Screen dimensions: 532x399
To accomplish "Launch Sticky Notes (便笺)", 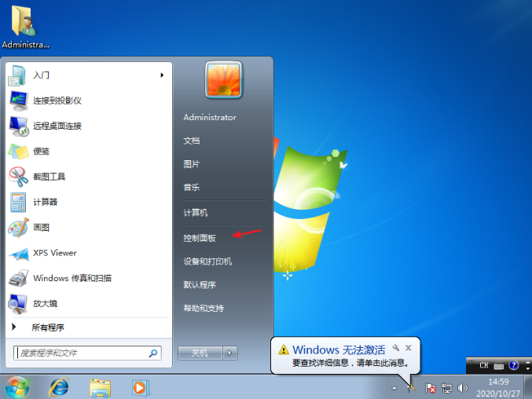I will tap(40, 151).
